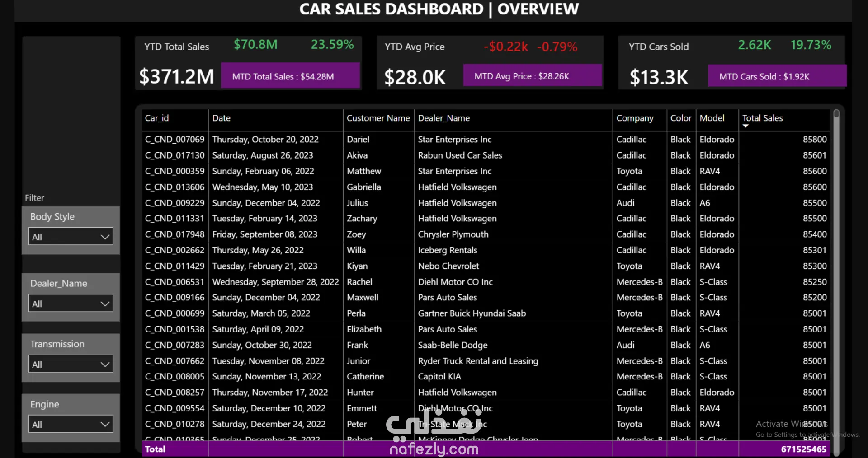Click the 19.73% cars sold growth
The width and height of the screenshot is (868, 458).
point(811,45)
